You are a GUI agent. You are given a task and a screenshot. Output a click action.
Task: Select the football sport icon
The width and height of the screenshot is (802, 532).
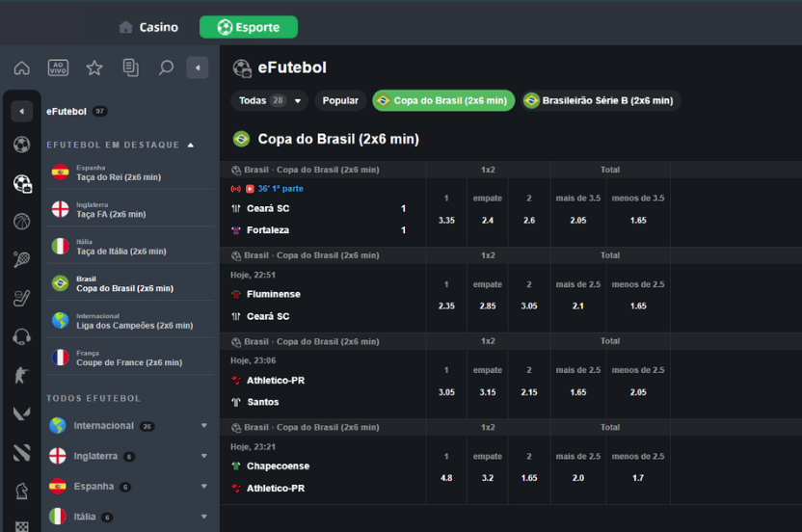point(21,145)
